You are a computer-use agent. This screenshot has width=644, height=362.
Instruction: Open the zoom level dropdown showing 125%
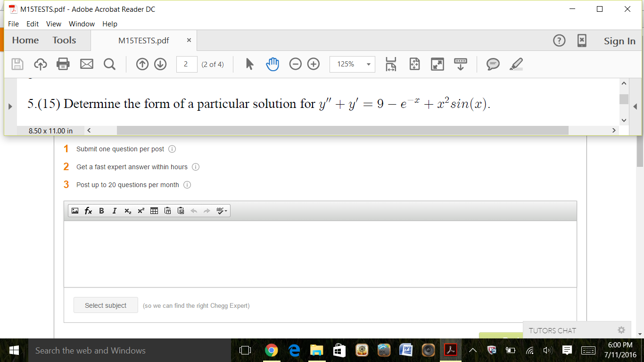coord(352,64)
